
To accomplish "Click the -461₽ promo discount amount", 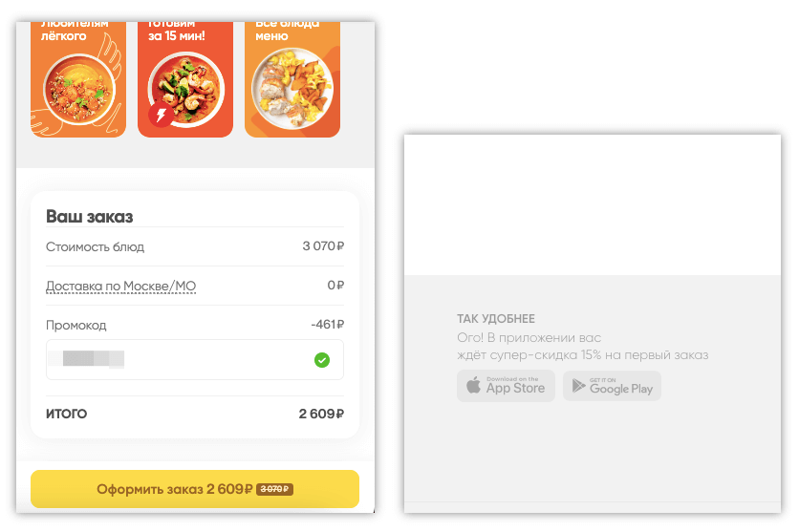I will 327,325.
